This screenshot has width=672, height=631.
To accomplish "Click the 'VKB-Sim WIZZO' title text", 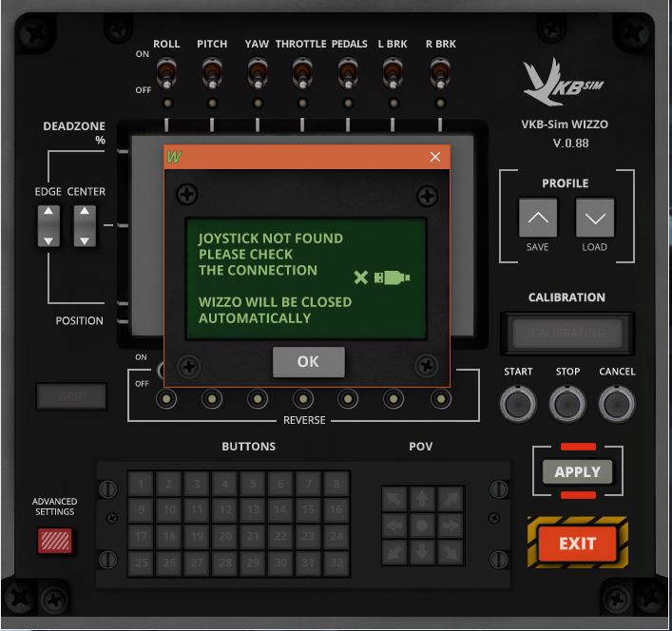I will [x=565, y=124].
